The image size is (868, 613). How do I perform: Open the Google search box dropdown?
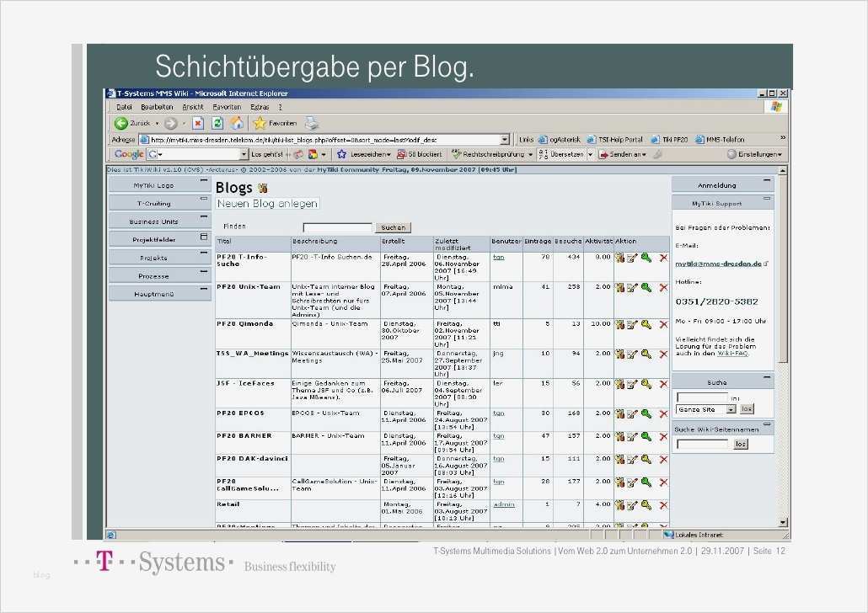(244, 154)
